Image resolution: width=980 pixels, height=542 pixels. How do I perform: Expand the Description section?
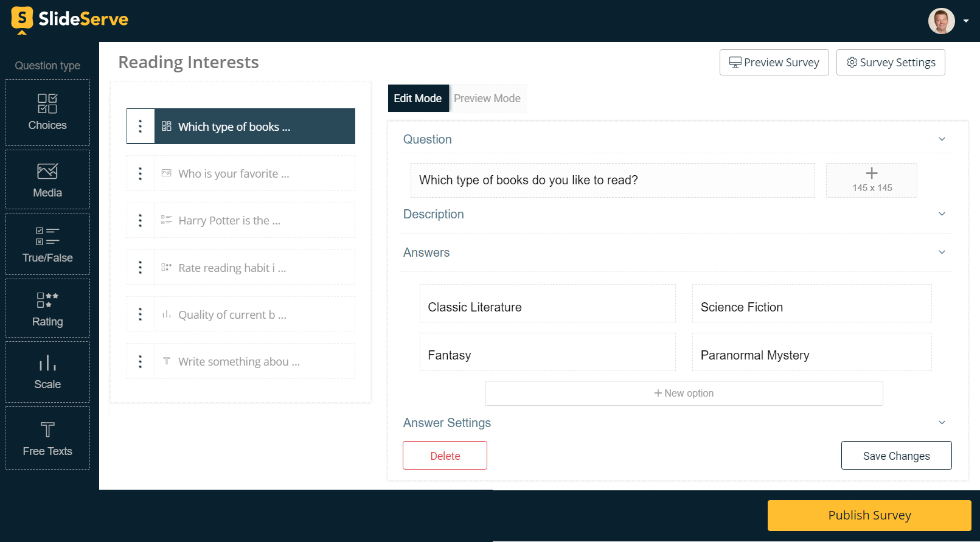tap(942, 214)
